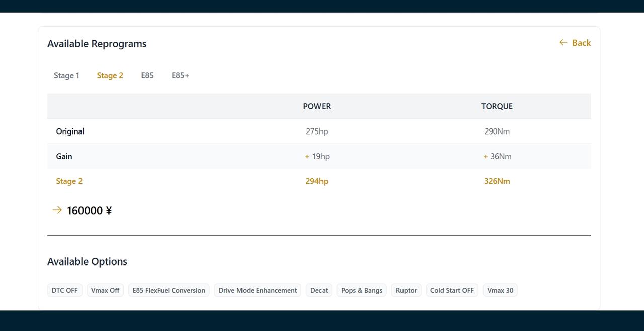Select the Ruptor option tag
The image size is (644, 331).
click(406, 290)
